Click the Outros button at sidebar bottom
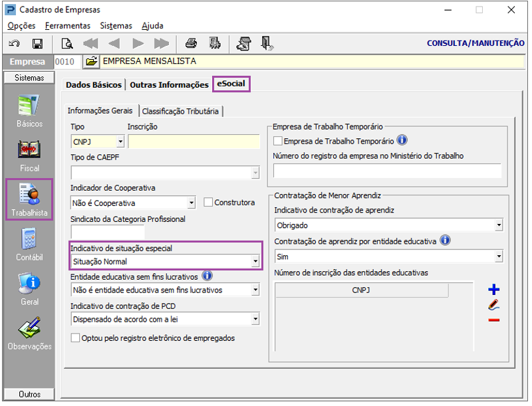Image resolution: width=532 pixels, height=406 pixels. pyautogui.click(x=29, y=394)
